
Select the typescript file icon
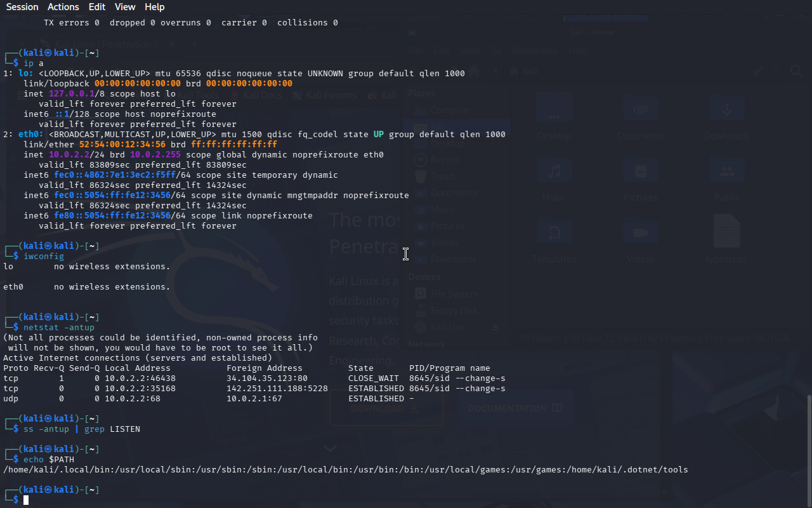coord(726,232)
